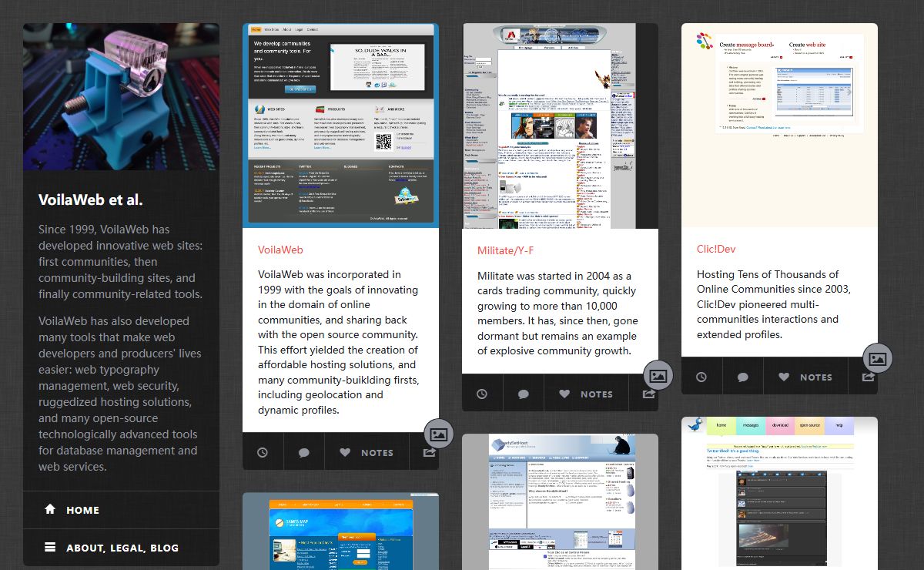
Task: Click the heart NOTES button under Clic!Dev post
Action: [x=805, y=377]
